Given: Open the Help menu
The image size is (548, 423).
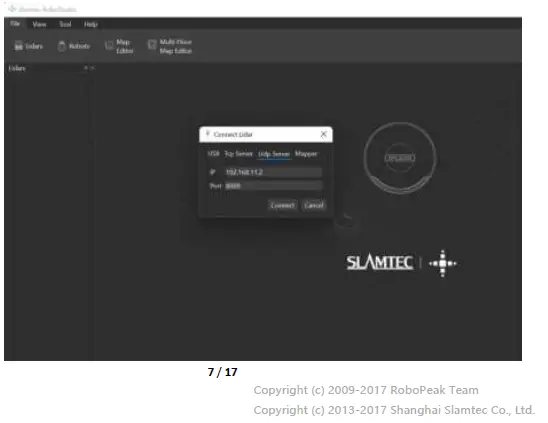Looking at the screenshot, I should [x=91, y=24].
